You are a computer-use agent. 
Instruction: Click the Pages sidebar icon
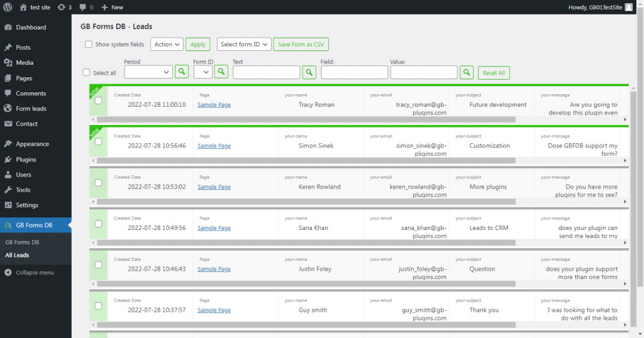tap(8, 79)
